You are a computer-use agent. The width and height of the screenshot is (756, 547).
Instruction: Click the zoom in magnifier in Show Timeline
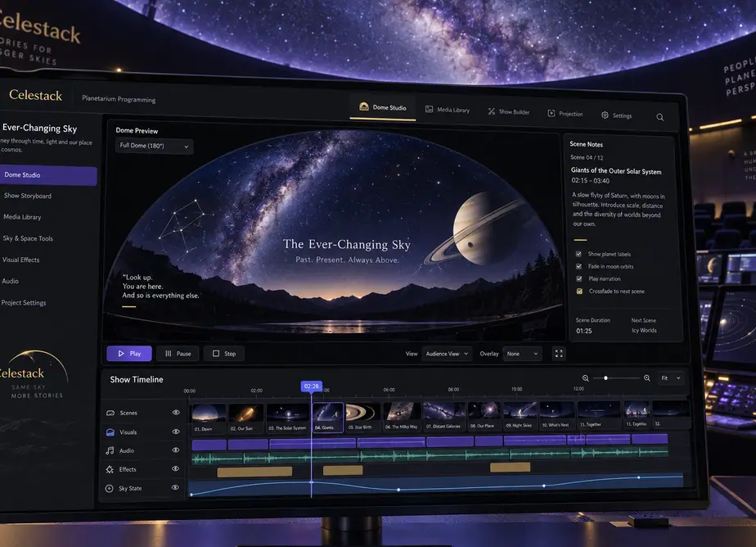(647, 378)
